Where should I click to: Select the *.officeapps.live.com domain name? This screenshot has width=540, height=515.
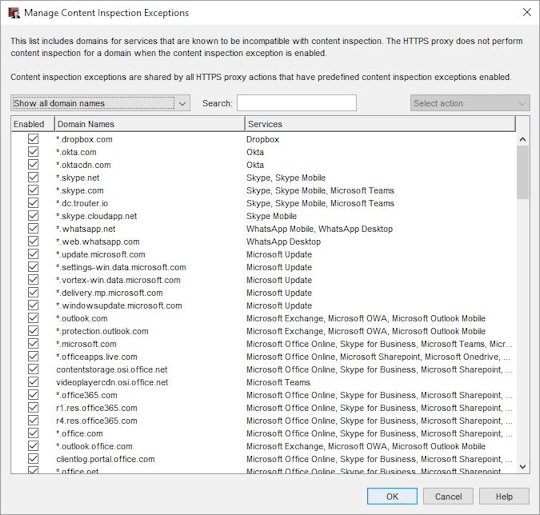(x=97, y=356)
